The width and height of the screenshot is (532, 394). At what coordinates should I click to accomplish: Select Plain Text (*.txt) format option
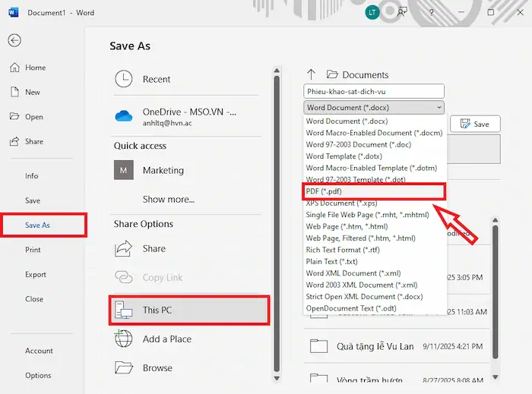click(x=332, y=262)
